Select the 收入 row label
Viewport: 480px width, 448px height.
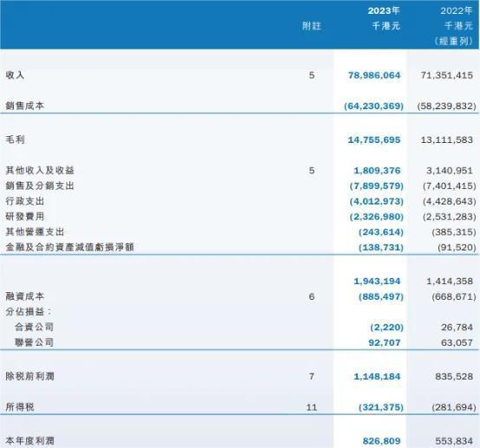click(x=15, y=75)
